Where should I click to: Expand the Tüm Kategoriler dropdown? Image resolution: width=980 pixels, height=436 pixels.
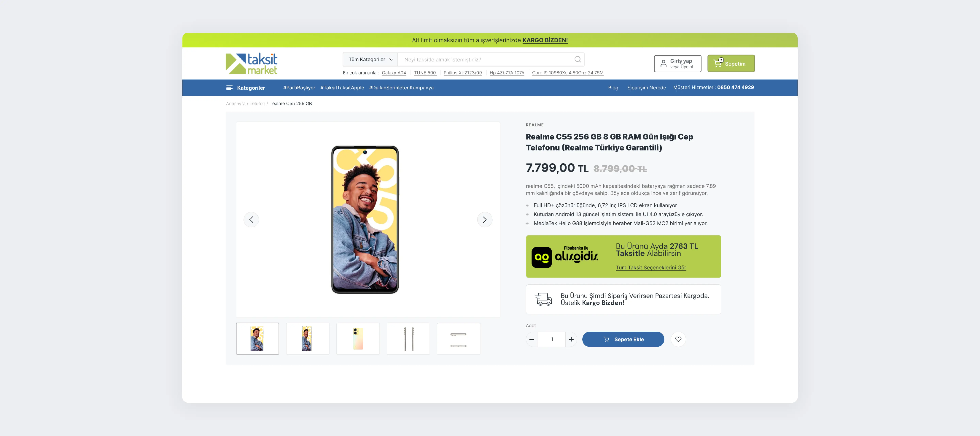pos(370,59)
